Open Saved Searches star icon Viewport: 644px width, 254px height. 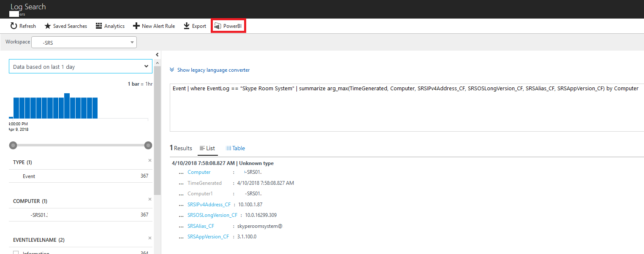pos(48,26)
